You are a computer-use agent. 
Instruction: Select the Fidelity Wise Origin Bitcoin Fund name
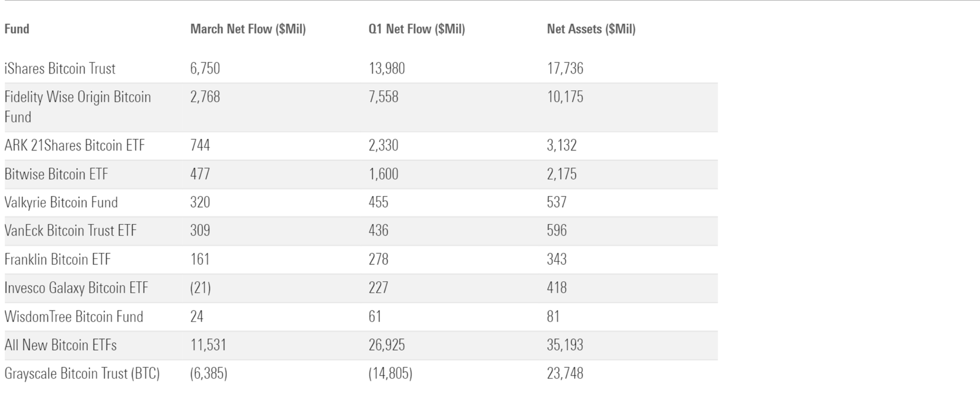tap(77, 107)
